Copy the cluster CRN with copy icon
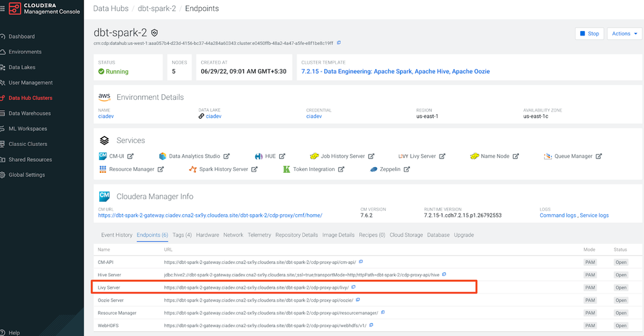This screenshot has width=644, height=336. coord(339,43)
